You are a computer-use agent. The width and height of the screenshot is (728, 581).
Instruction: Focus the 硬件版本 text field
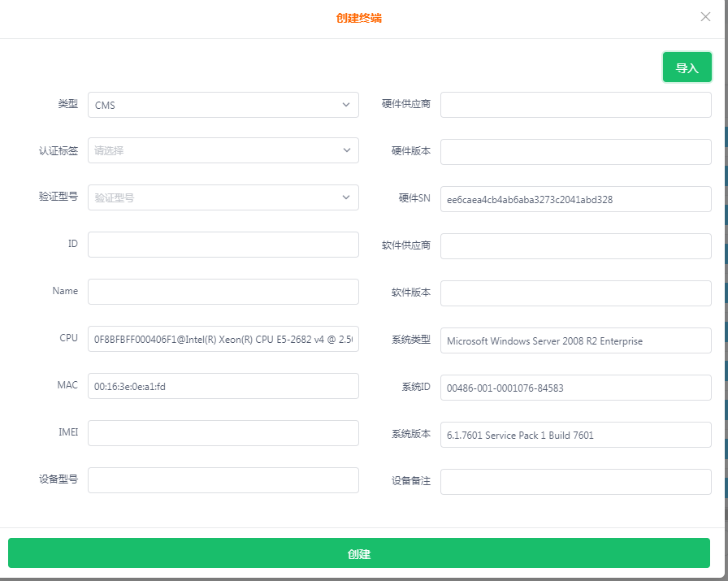point(575,152)
